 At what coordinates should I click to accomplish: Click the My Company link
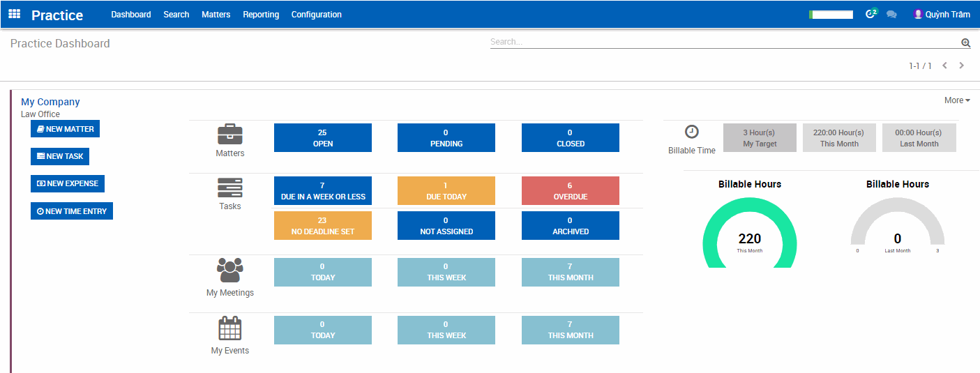pos(50,102)
